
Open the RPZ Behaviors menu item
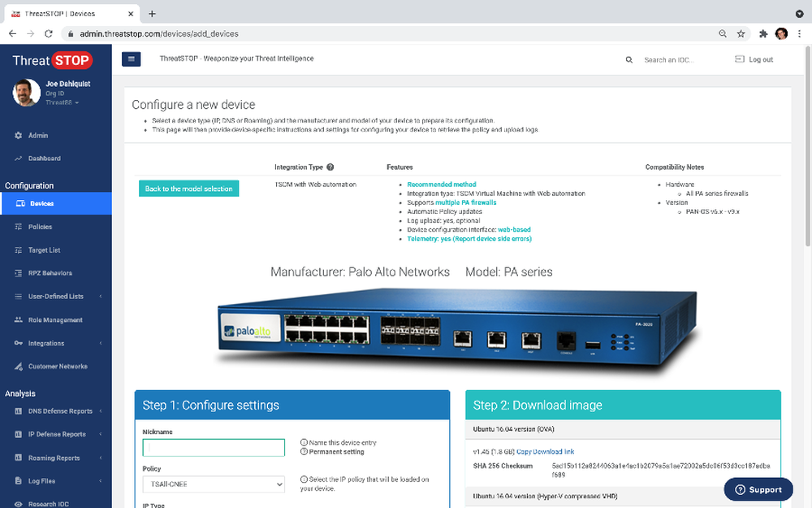click(56, 273)
